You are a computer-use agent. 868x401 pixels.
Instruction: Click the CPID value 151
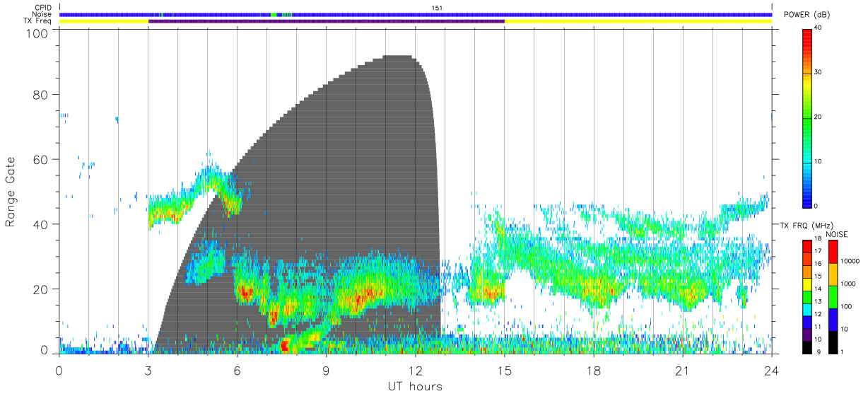point(437,7)
